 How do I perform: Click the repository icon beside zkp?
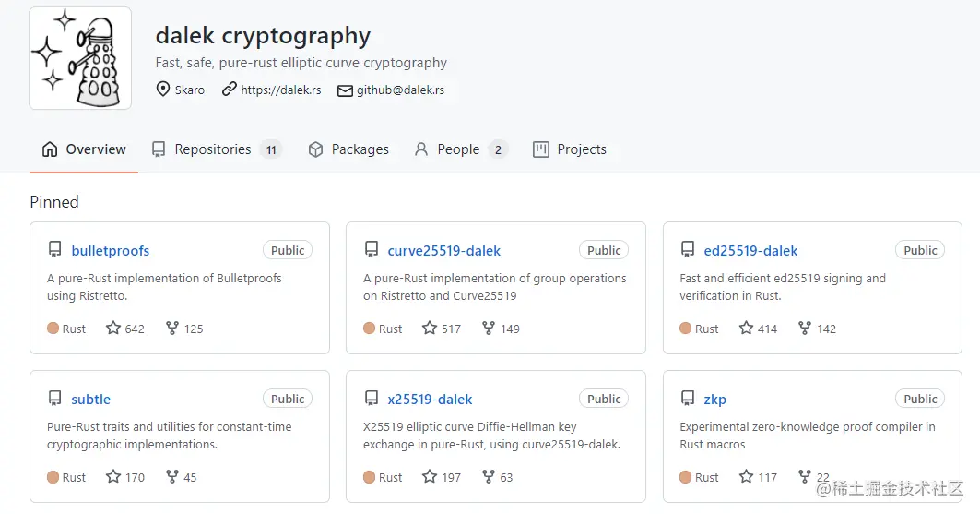(x=688, y=399)
